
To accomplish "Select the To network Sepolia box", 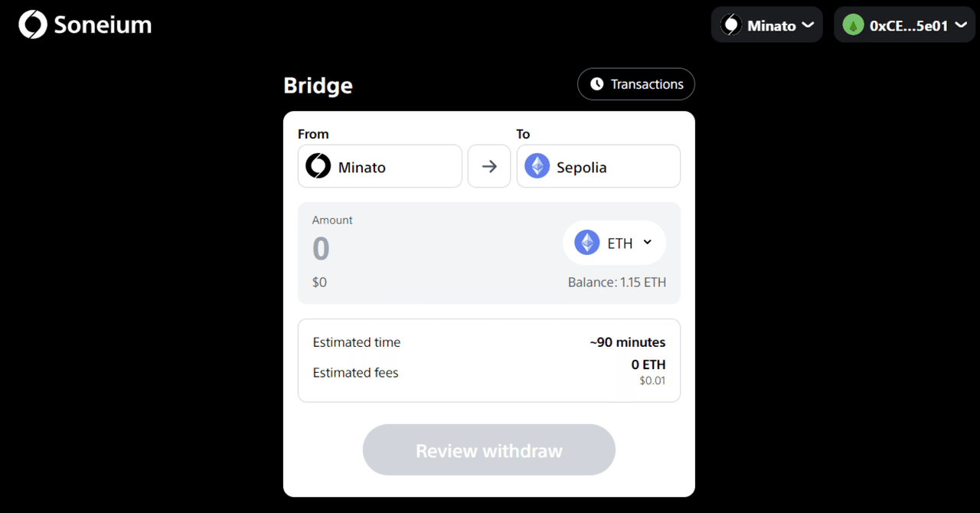I will pyautogui.click(x=598, y=166).
